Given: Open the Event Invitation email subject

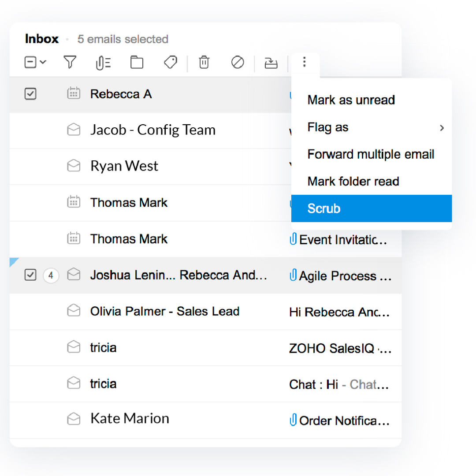Looking at the screenshot, I should [343, 239].
